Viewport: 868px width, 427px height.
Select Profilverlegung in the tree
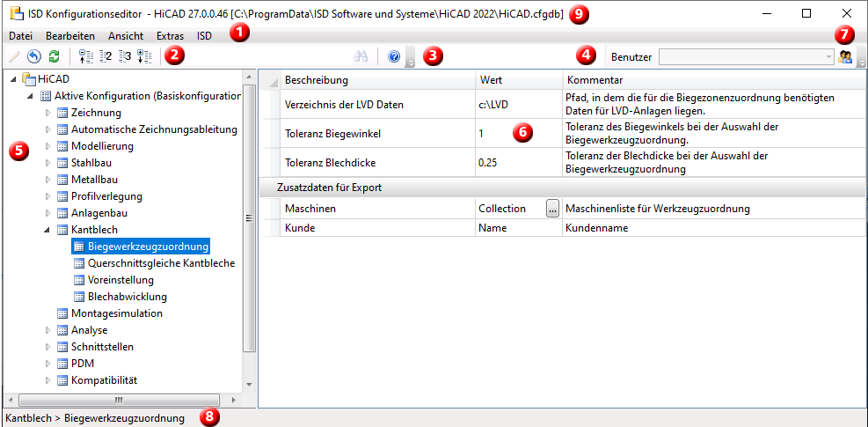(106, 196)
